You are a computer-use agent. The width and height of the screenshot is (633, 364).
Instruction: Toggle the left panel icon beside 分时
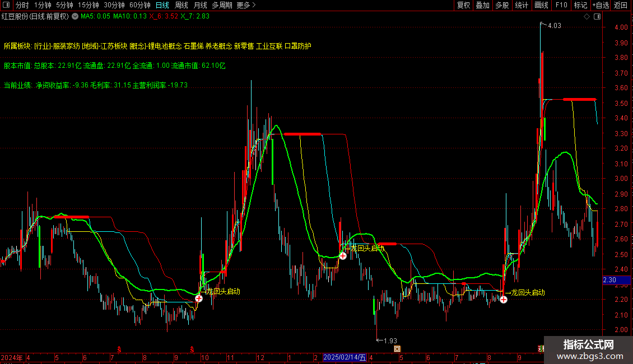6,5
